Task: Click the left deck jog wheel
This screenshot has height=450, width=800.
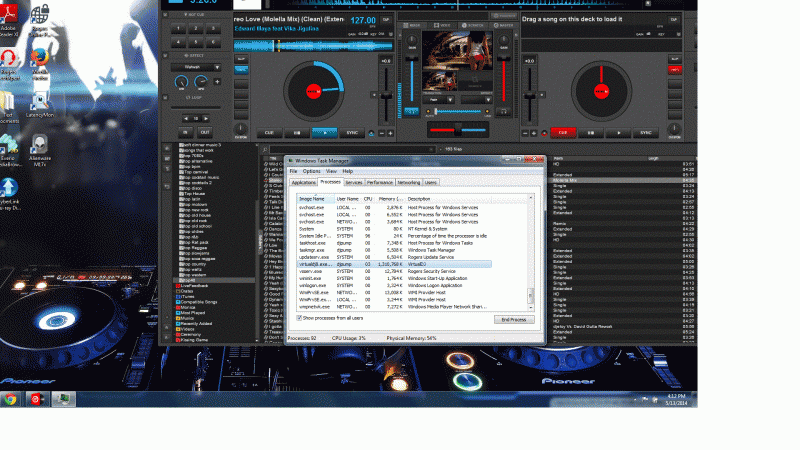Action: pyautogui.click(x=313, y=91)
